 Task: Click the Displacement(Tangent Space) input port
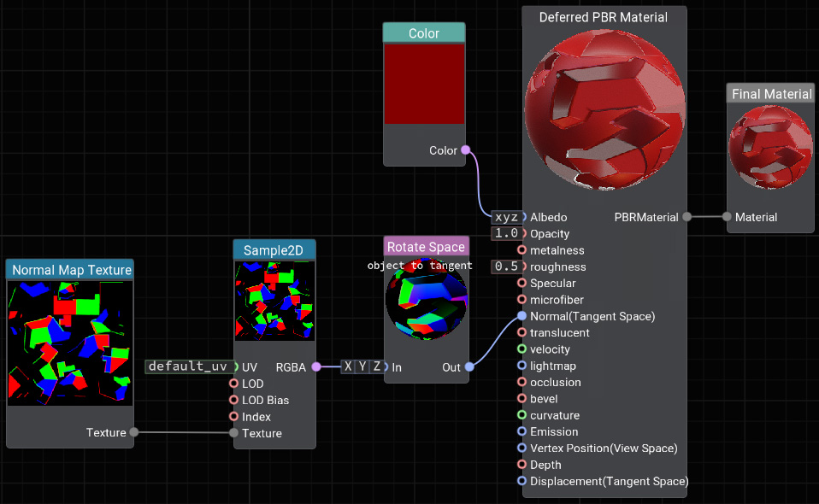click(x=521, y=481)
